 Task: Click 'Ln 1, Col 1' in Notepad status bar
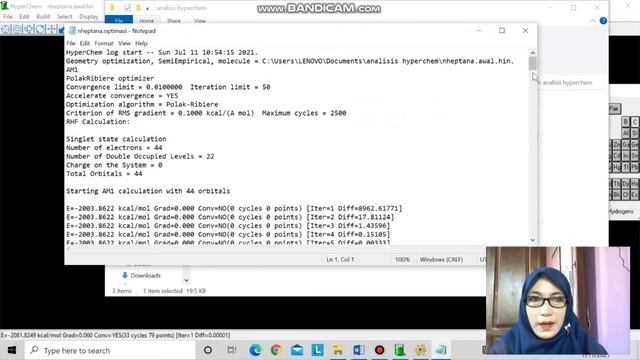click(x=340, y=260)
